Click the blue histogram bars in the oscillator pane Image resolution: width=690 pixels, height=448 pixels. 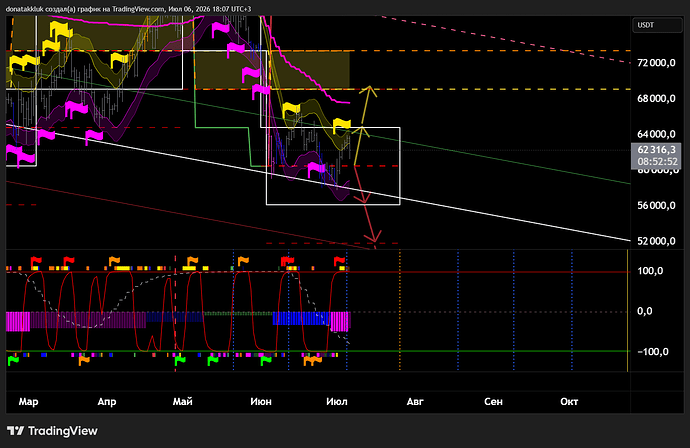point(301,318)
